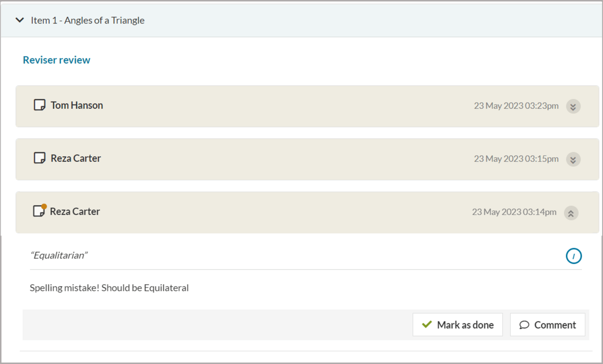This screenshot has height=364, width=603.
Task: Click the orange dot on Reza Carter's note icon
Action: pos(44,206)
